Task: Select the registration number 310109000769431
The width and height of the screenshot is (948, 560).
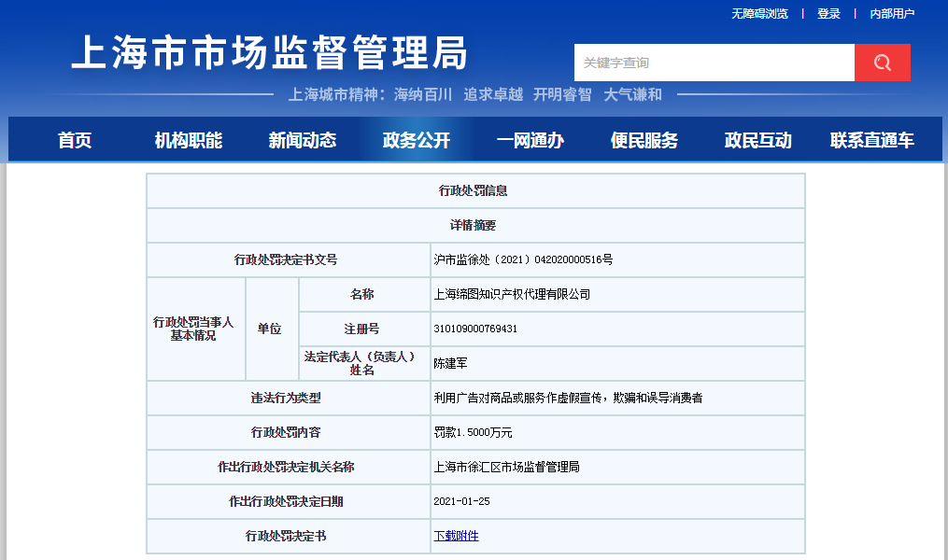Action: [475, 329]
